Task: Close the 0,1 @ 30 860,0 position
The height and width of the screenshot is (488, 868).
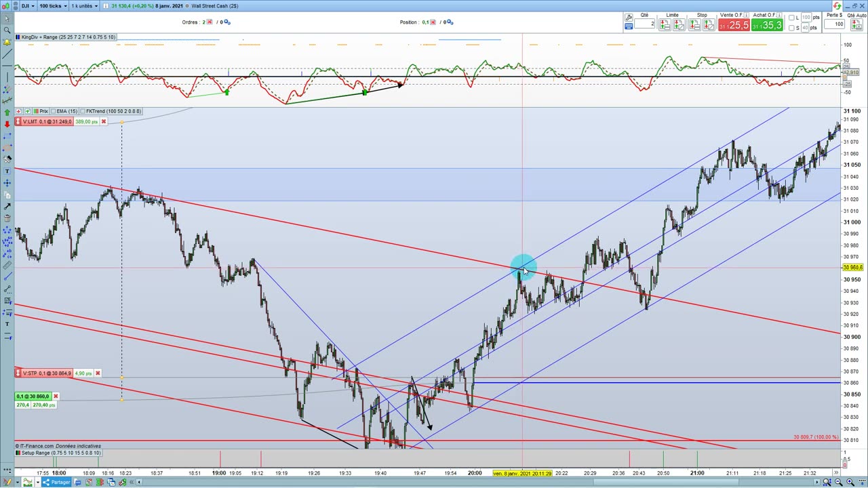Action: (56, 396)
